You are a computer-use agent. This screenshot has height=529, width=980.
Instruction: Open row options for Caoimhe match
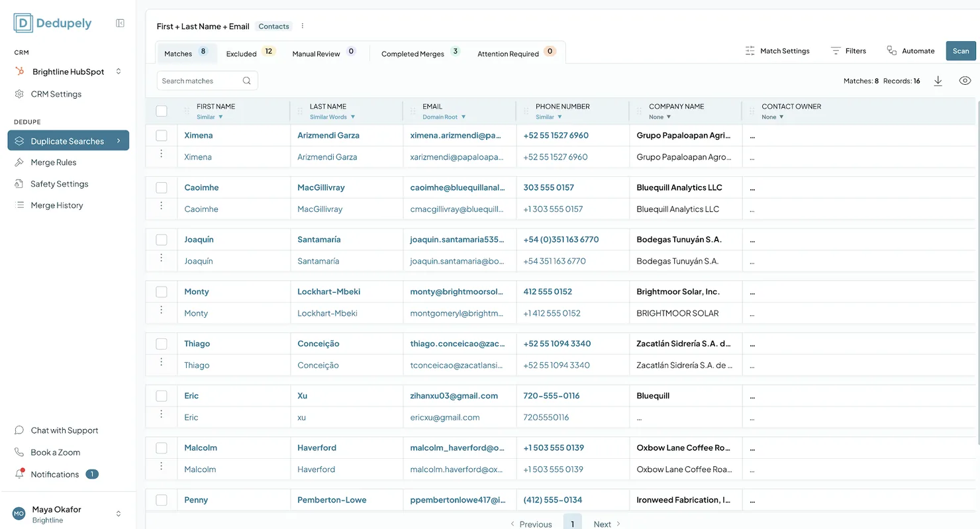(x=161, y=206)
